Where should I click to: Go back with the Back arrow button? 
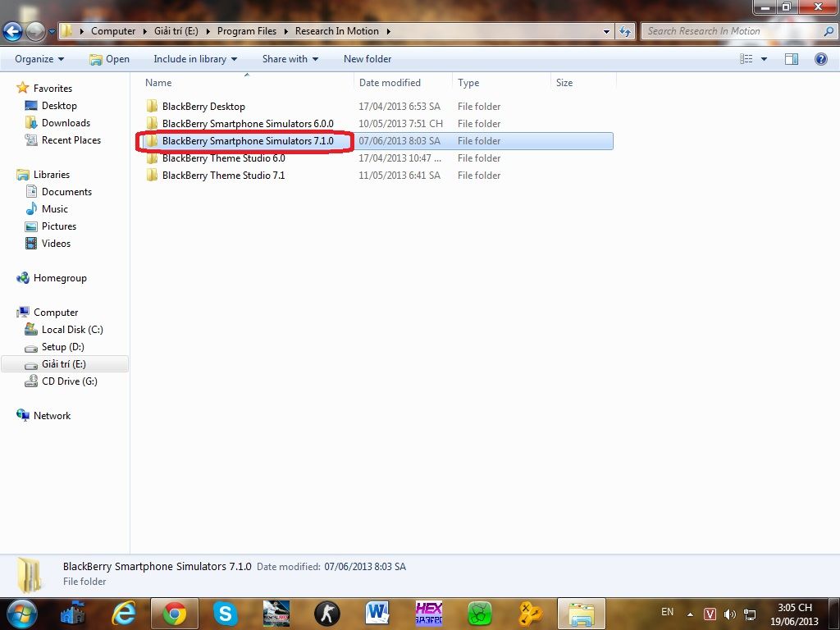(x=12, y=31)
